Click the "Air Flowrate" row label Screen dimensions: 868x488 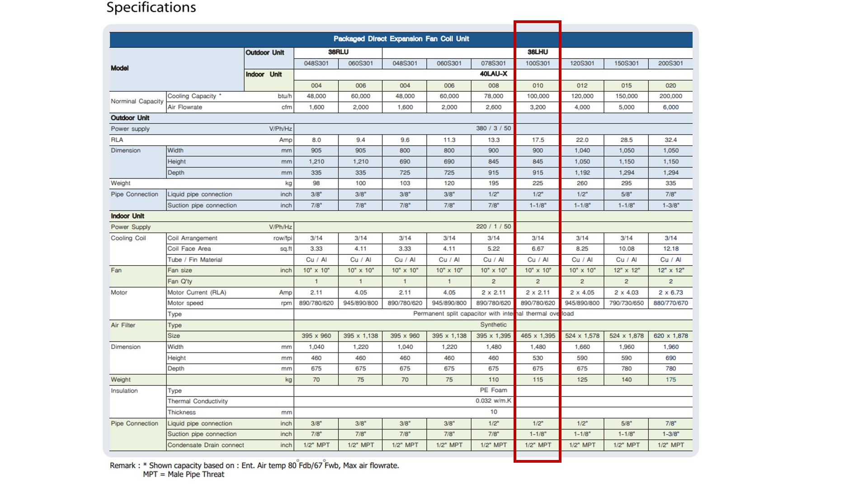[184, 107]
